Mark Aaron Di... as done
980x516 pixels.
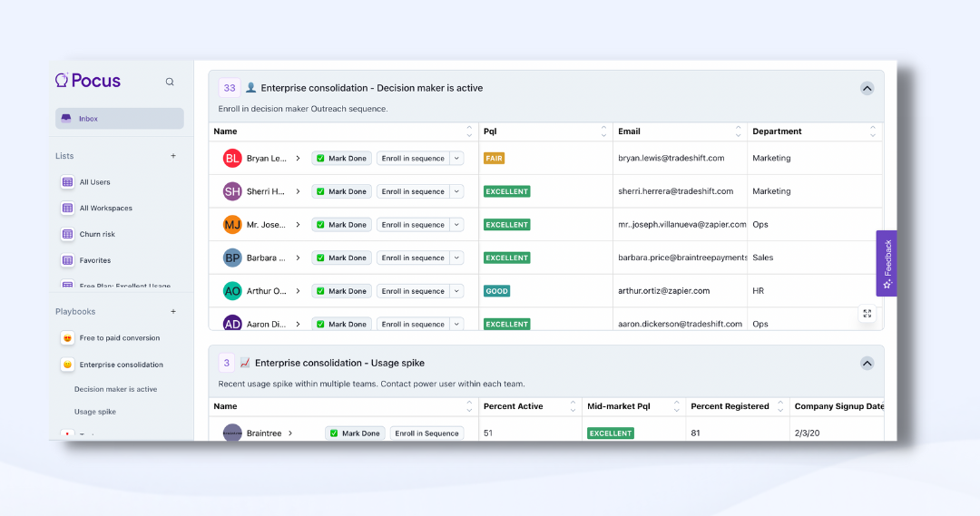tap(342, 324)
